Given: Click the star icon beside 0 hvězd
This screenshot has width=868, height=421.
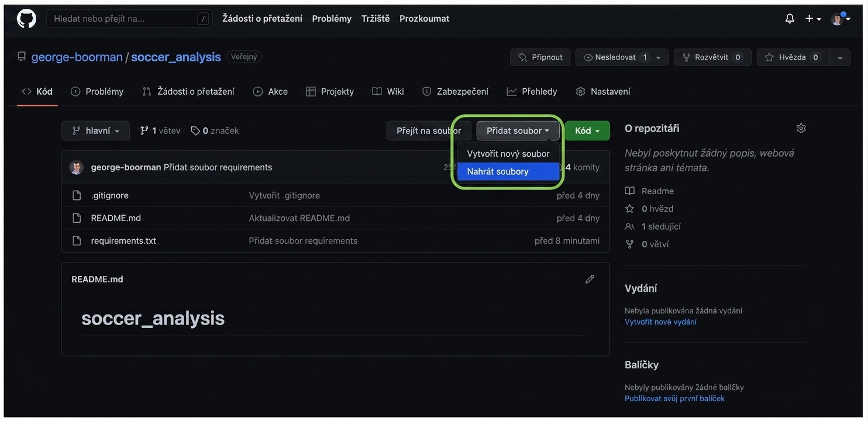Looking at the screenshot, I should click(629, 209).
